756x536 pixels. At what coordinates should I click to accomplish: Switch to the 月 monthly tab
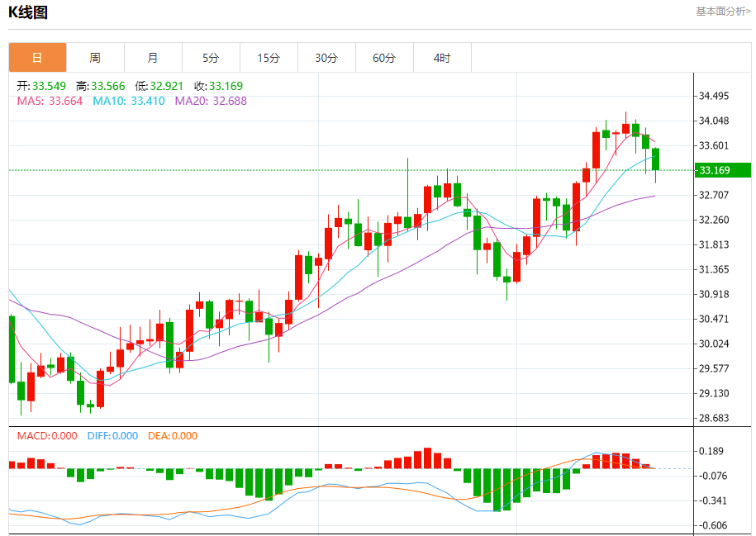[154, 58]
